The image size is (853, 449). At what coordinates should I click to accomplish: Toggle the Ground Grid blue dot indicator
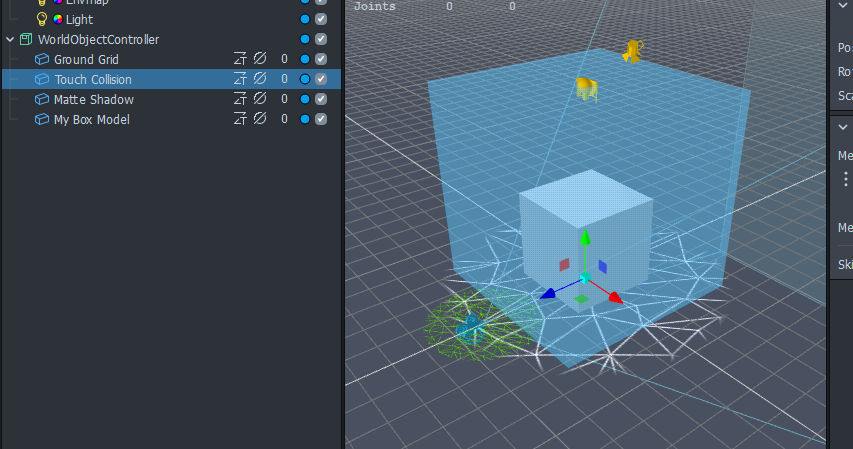click(305, 59)
